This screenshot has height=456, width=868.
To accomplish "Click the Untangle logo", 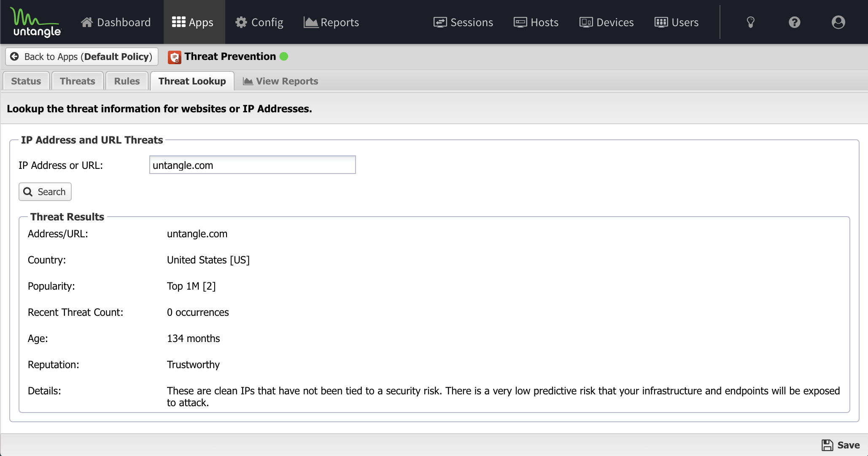I will [x=36, y=22].
